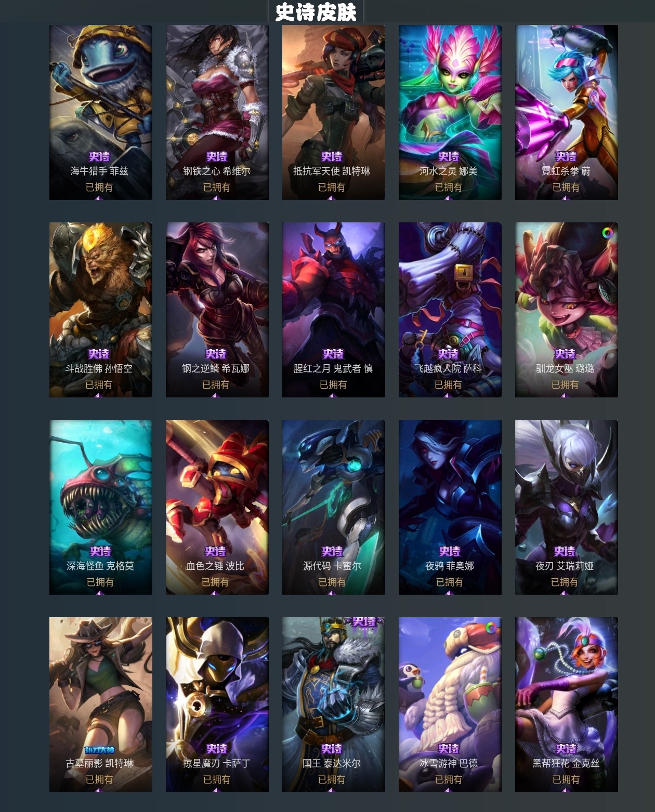Open the 深海怪鱼 克格莫 skin card
This screenshot has height=812, width=655.
pos(101,507)
